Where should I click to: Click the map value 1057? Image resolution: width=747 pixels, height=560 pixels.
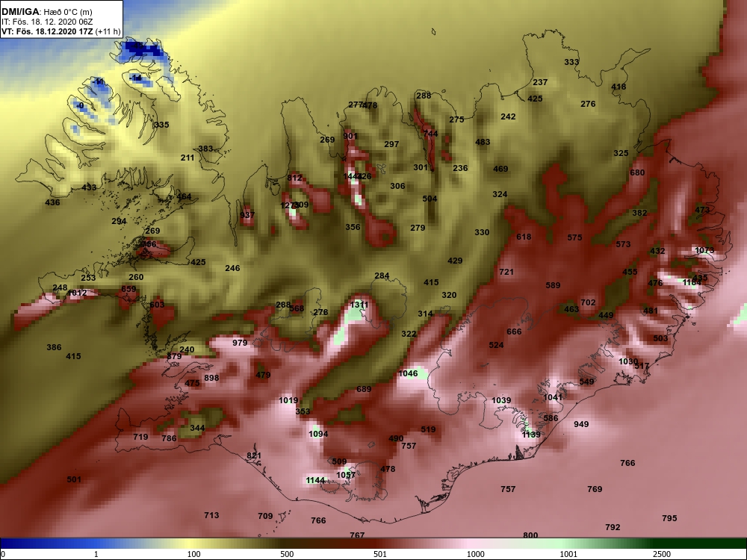[346, 475]
